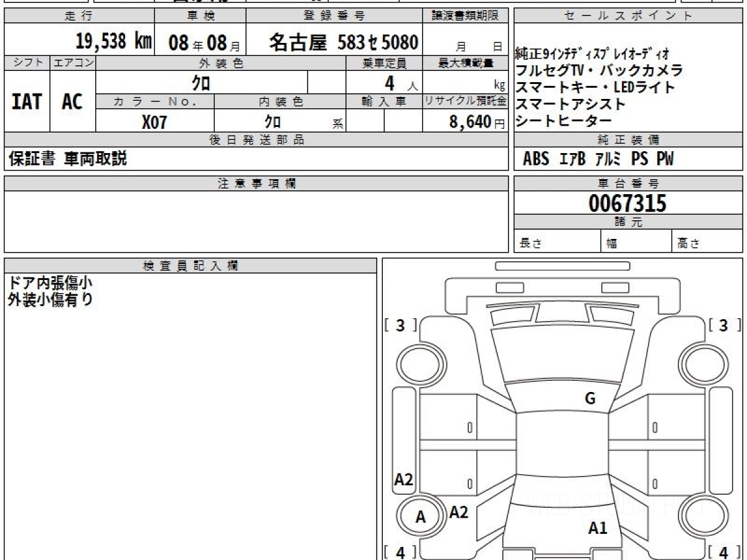Screen dimensions: 747x560
Task: Click the A1 damage marker on the diagram
Action: (x=598, y=528)
